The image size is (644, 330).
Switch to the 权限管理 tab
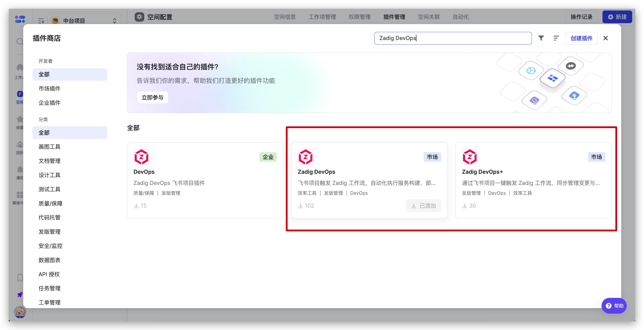coord(360,17)
